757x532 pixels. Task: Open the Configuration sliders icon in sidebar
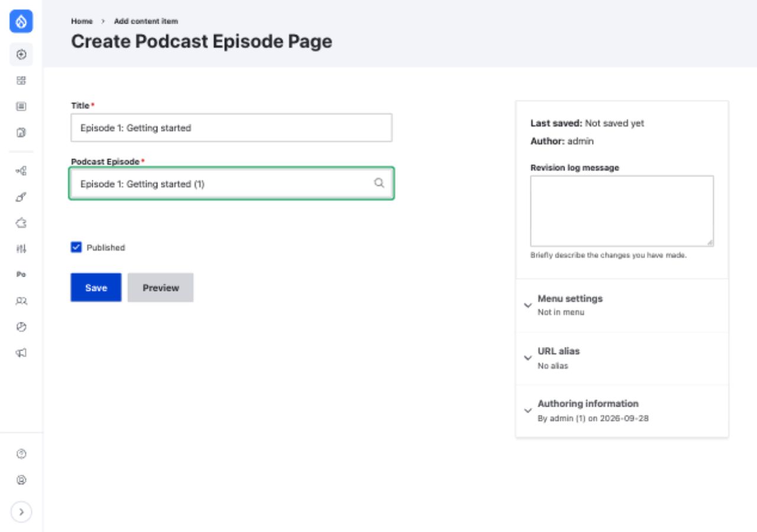pos(21,249)
